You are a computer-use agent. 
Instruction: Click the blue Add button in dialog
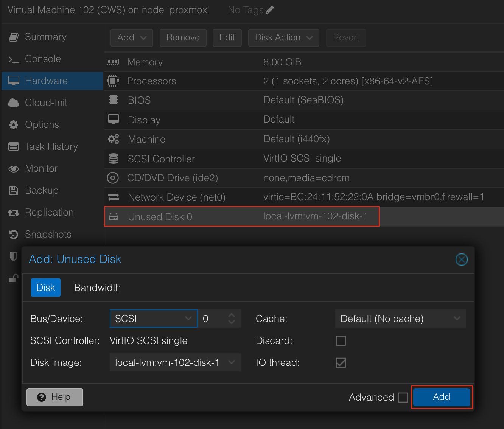(442, 397)
